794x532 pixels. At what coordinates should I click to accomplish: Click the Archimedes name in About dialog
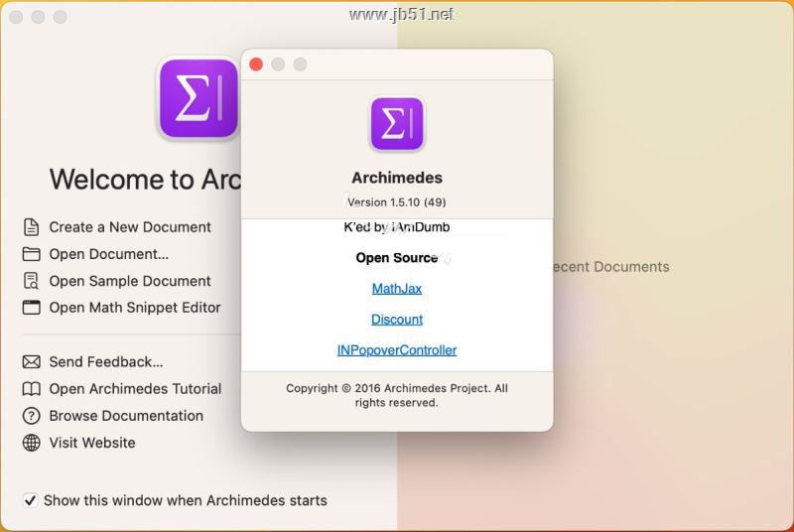tap(396, 178)
